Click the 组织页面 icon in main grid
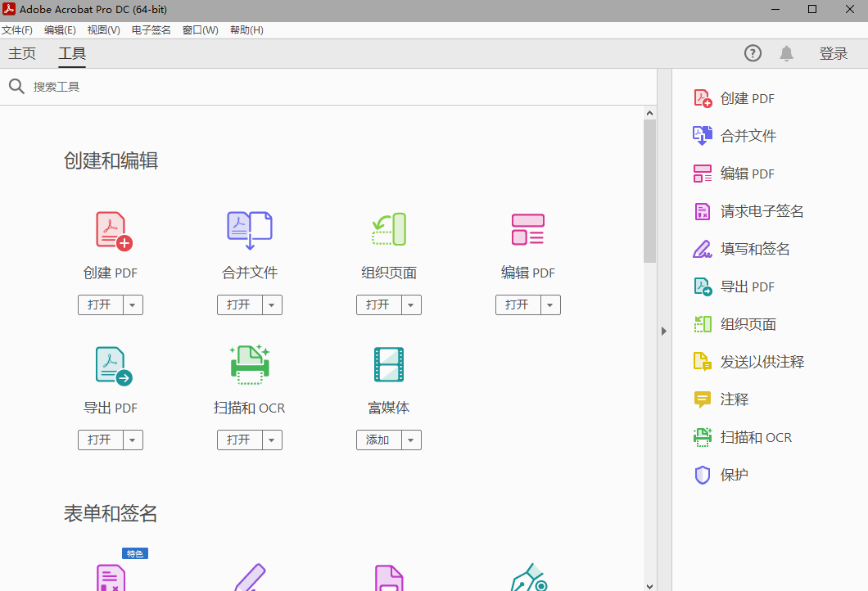 [x=389, y=229]
